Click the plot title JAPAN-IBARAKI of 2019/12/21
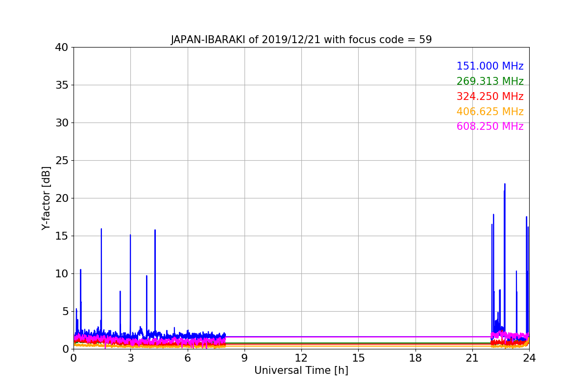 click(301, 40)
